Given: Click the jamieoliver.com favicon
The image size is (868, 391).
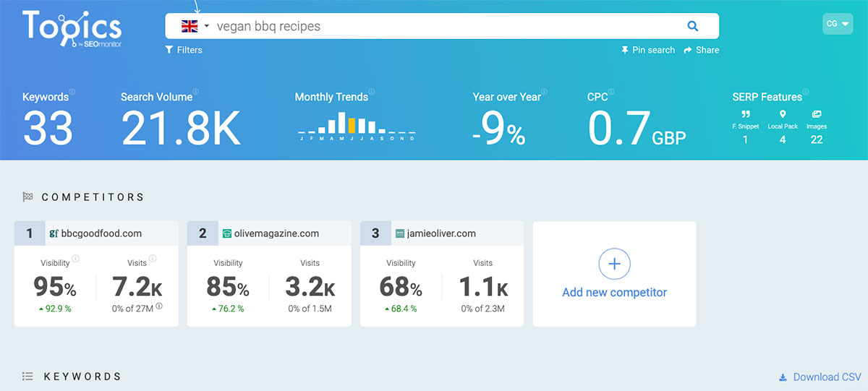Looking at the screenshot, I should [x=400, y=233].
